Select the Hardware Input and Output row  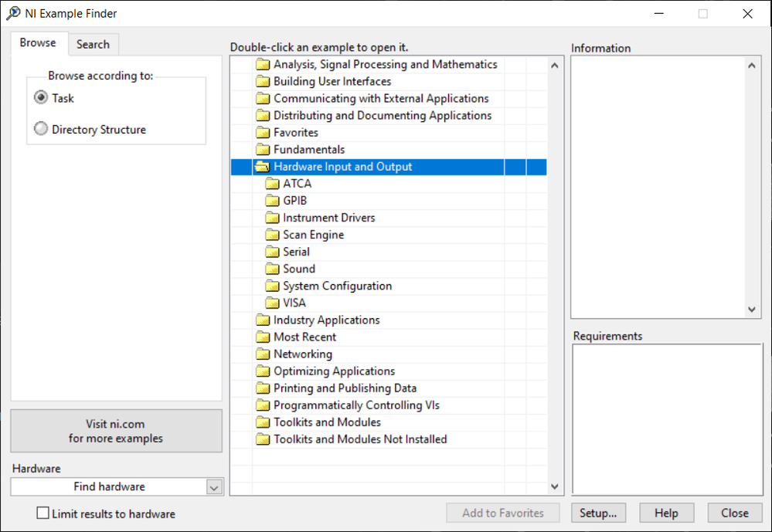(x=389, y=167)
